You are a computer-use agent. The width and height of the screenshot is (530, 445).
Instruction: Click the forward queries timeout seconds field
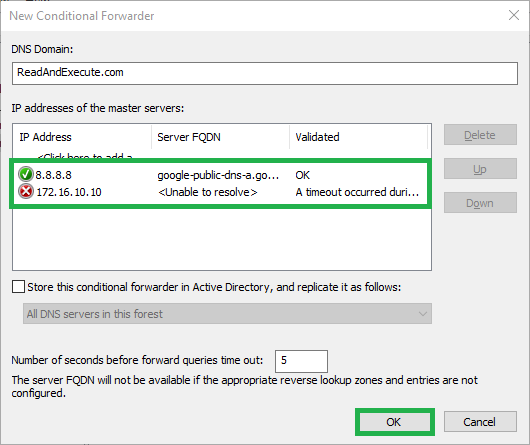click(301, 361)
